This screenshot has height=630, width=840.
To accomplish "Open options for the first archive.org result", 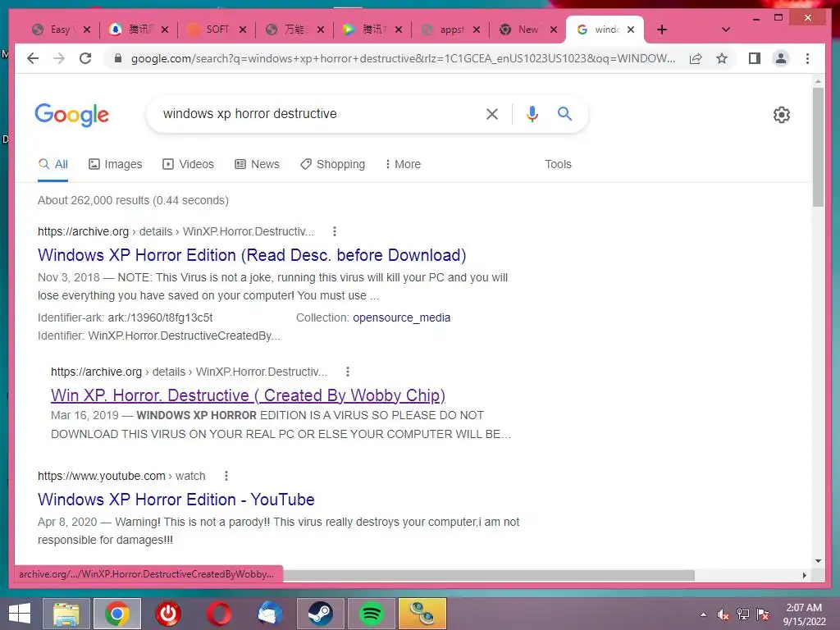I will point(335,231).
